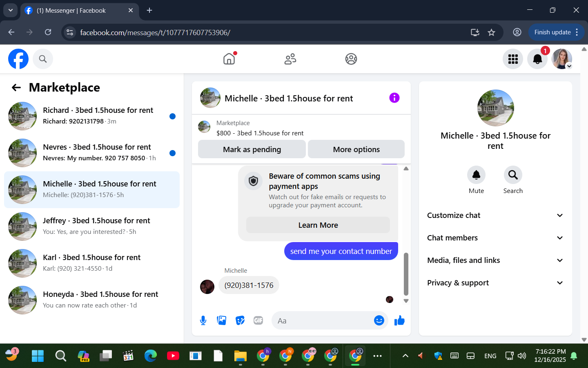This screenshot has width=588, height=368.
Task: Click the message bubble "(920)381-1576"
Action: (x=249, y=285)
